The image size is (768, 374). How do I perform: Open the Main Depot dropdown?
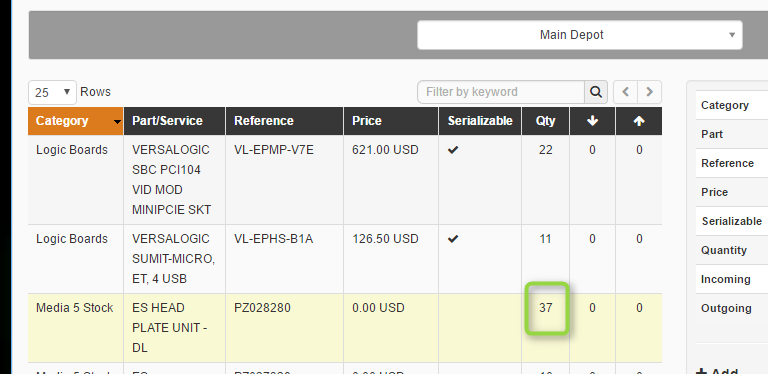[579, 35]
